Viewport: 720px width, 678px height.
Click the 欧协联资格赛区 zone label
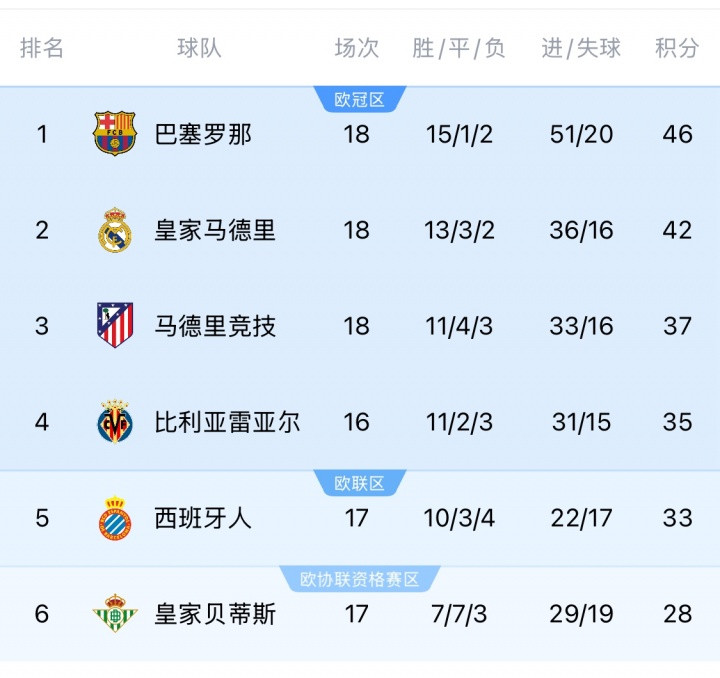[360, 580]
